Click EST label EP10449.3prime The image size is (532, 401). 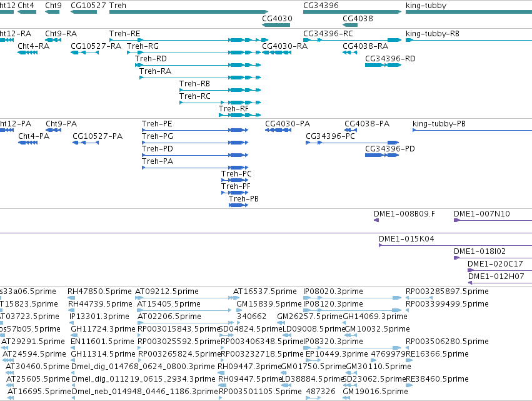click(x=337, y=355)
